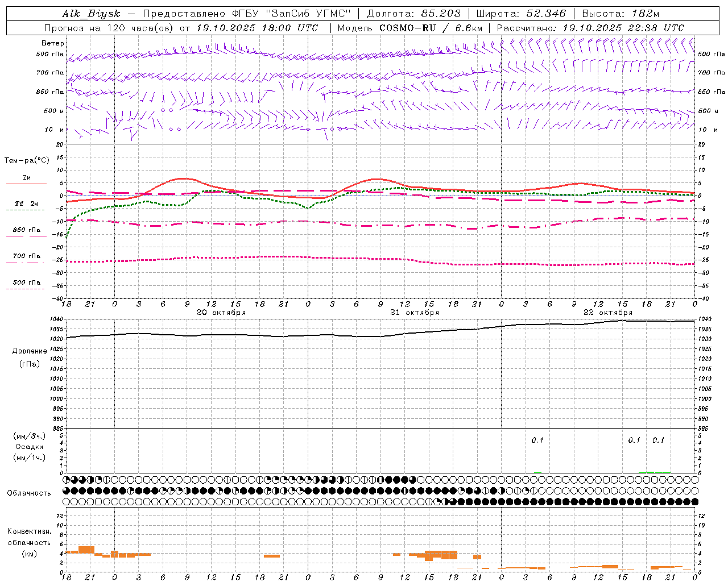
Task: Click the 850 гПа temperature legend entry
Action: (x=27, y=230)
